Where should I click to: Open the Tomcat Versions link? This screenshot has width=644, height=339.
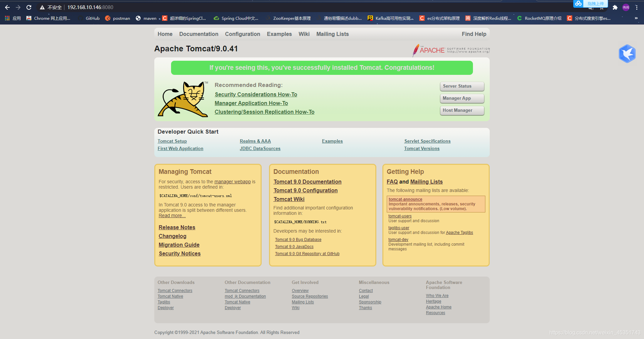coord(422,149)
